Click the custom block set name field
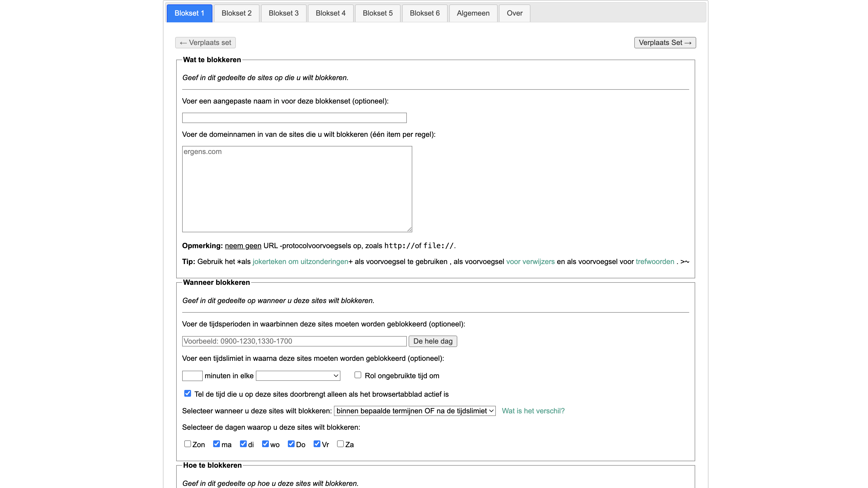This screenshot has width=868, height=488. [x=294, y=118]
